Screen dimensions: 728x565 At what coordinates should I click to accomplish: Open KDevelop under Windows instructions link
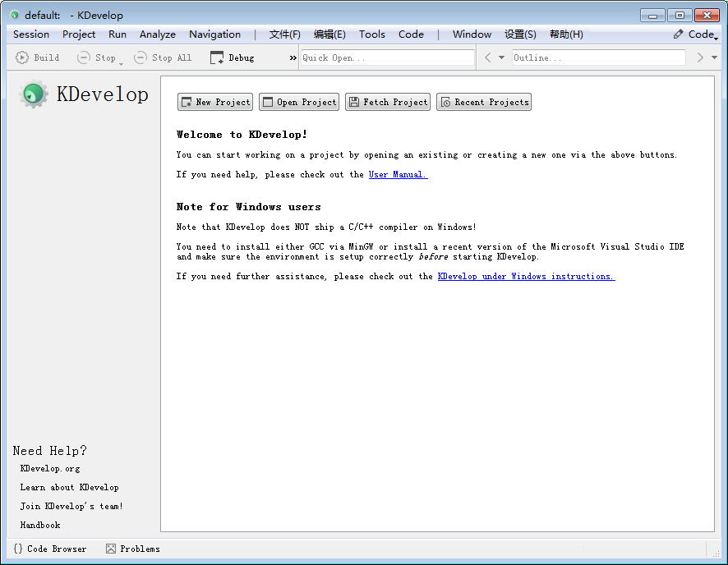point(526,277)
